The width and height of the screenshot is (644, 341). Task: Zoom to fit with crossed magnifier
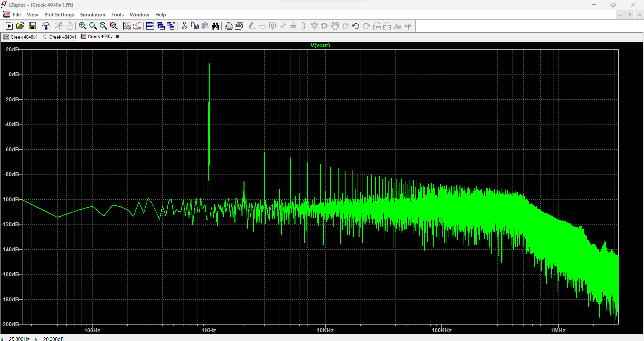114,26
